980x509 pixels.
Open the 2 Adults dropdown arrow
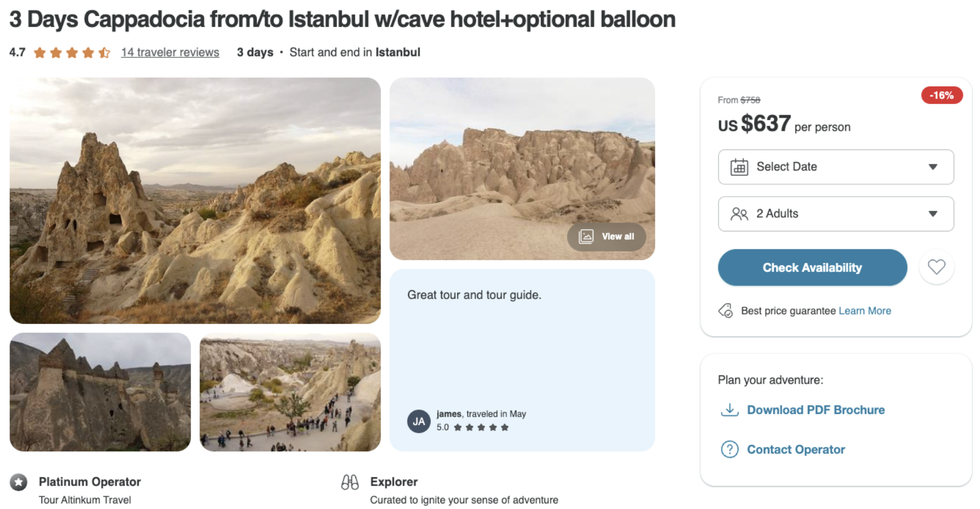tap(933, 214)
